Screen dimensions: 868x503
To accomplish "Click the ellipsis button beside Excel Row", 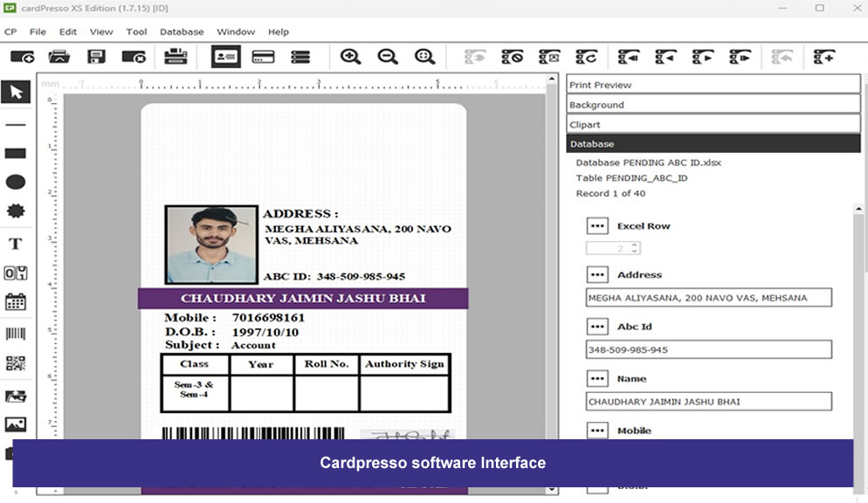I will [597, 226].
